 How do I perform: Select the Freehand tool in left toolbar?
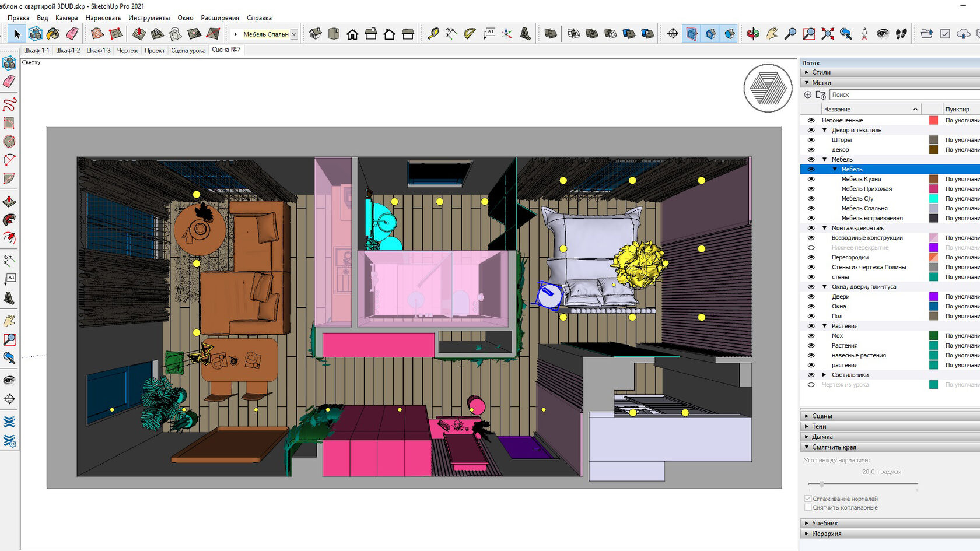click(9, 105)
